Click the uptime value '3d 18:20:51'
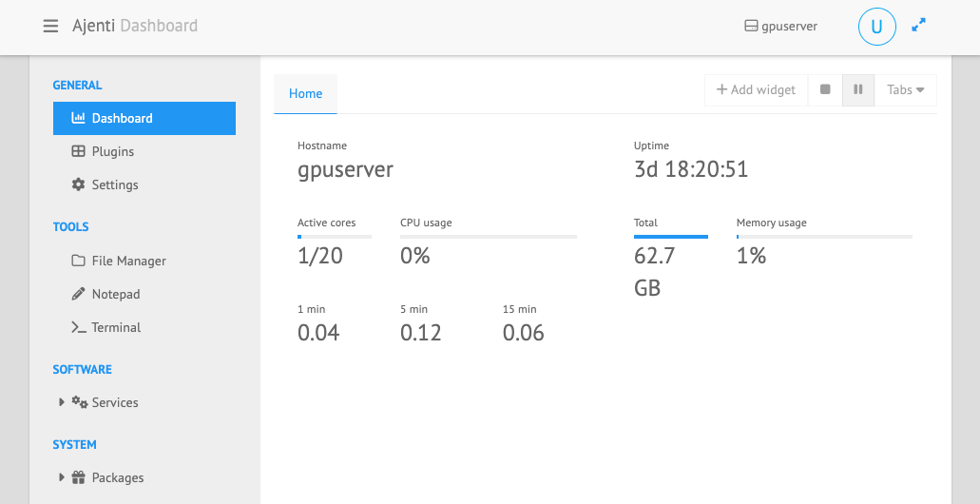980x504 pixels. pos(691,169)
